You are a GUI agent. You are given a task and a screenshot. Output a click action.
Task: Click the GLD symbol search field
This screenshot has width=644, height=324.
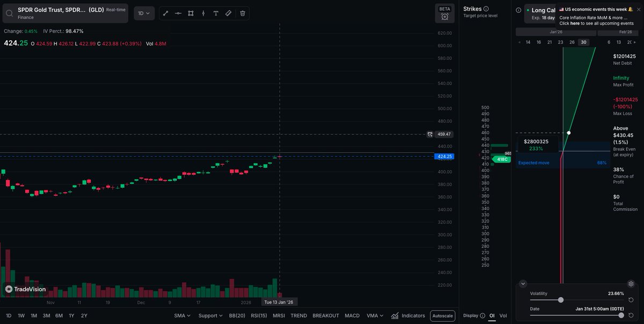point(64,13)
